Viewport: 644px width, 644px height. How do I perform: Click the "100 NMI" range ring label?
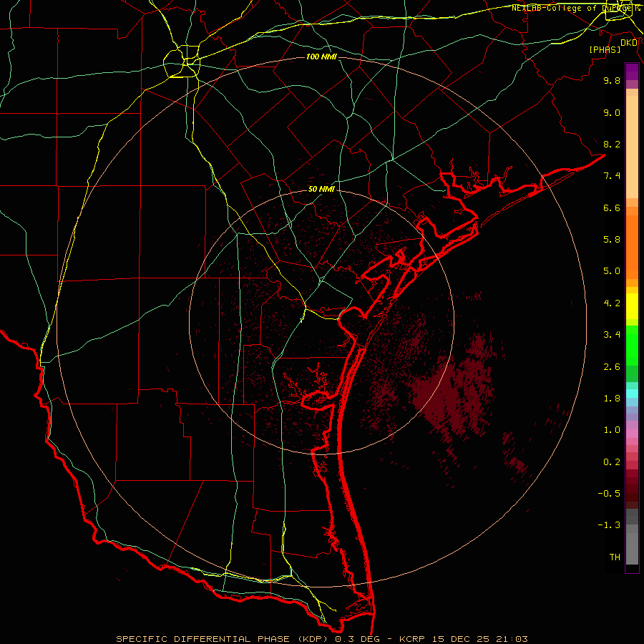tap(321, 57)
